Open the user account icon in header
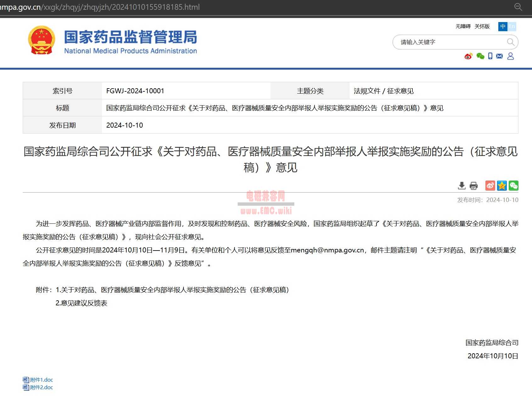This screenshot has height=404, width=532. pyautogui.click(x=511, y=56)
